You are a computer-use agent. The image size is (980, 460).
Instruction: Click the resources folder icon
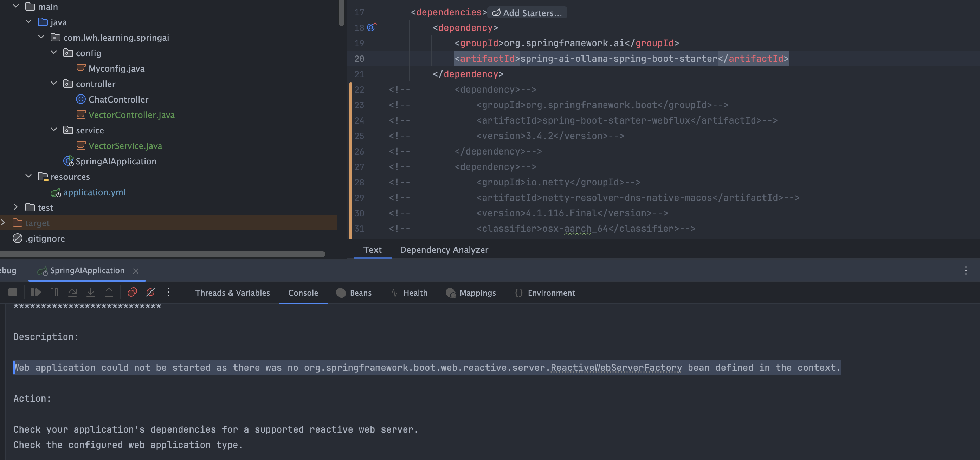point(43,176)
